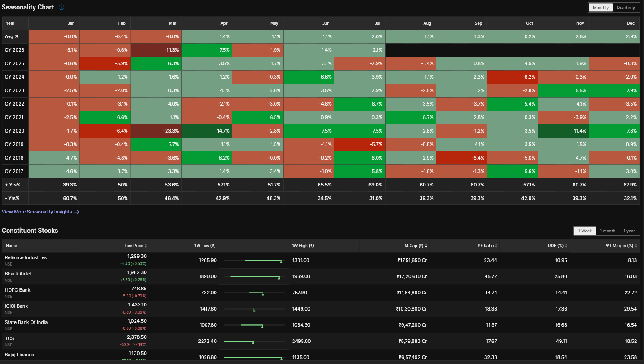
Task: Select the 1 year range tab
Action: coord(629,231)
